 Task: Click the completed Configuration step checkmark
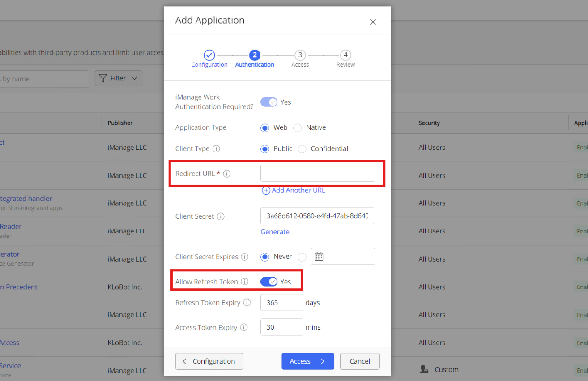[x=209, y=55]
